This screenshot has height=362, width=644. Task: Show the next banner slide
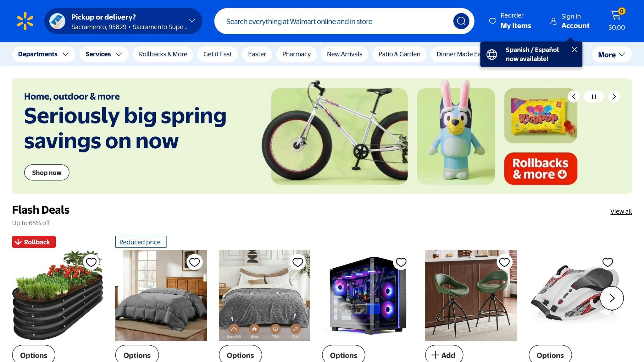[x=613, y=96]
